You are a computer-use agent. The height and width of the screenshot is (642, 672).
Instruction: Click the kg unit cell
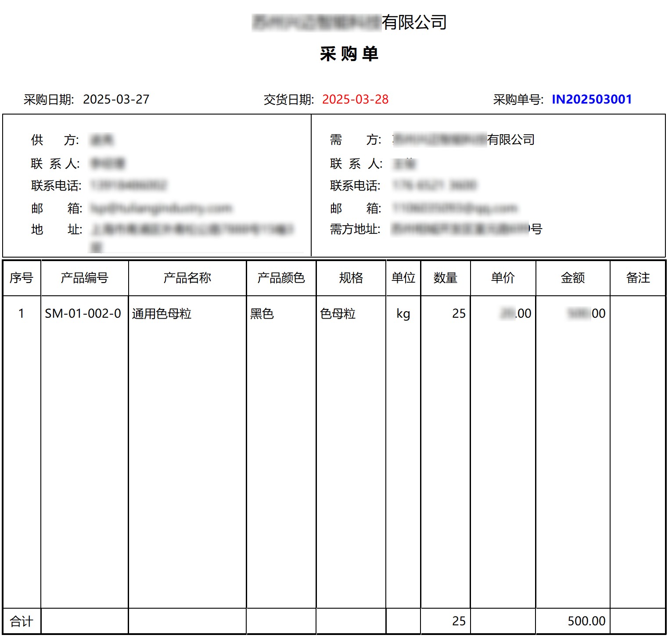tap(403, 313)
